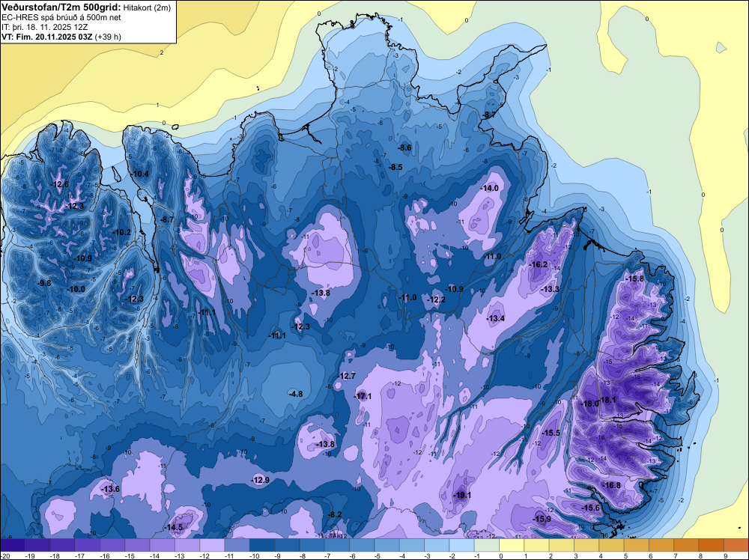
Task: Click the "-12.7" temperature label
Action: tap(347, 376)
